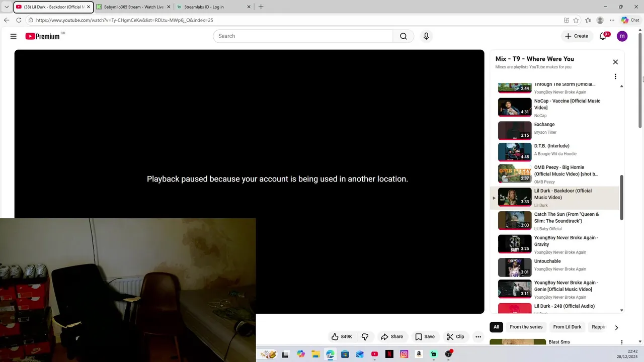Click the search magnifier button
Screen dimensions: 644x362
point(404,36)
